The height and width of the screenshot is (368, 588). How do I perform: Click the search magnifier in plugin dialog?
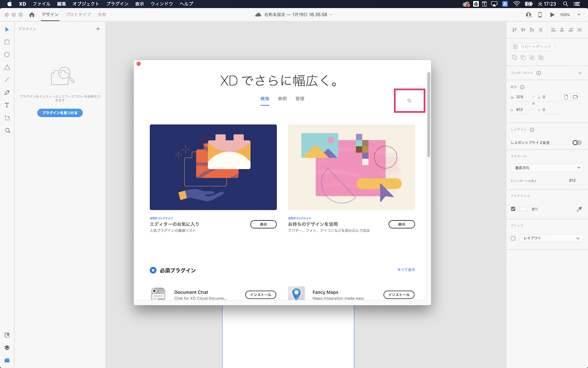coord(409,100)
